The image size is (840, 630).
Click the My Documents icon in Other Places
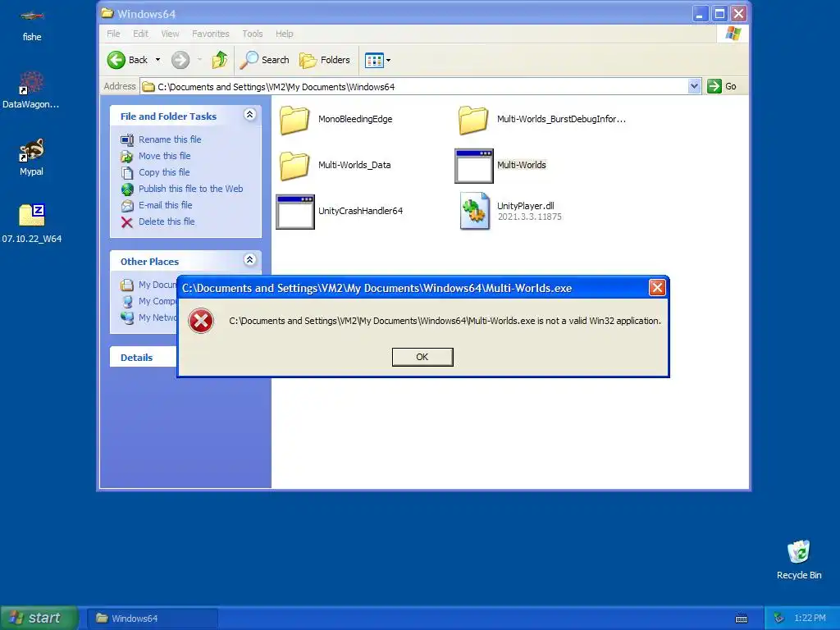127,285
